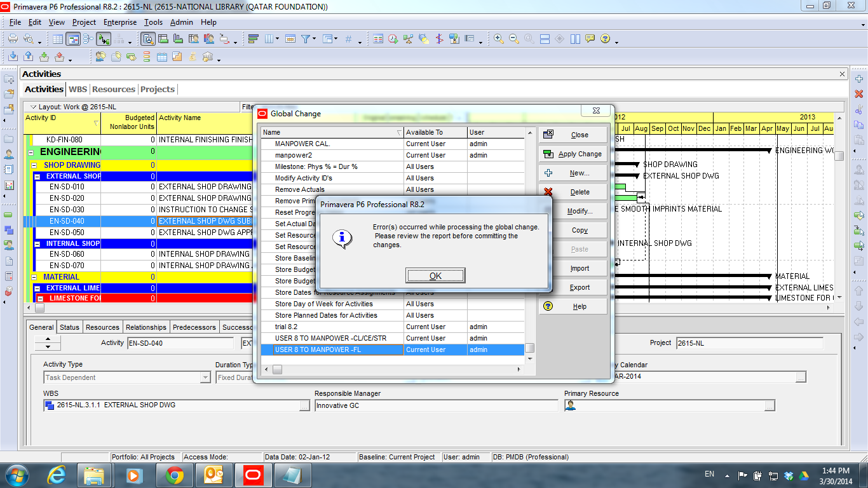Viewport: 868px width, 488px height.
Task: Collapse the EXTERNAL LIME group
Action: point(37,288)
